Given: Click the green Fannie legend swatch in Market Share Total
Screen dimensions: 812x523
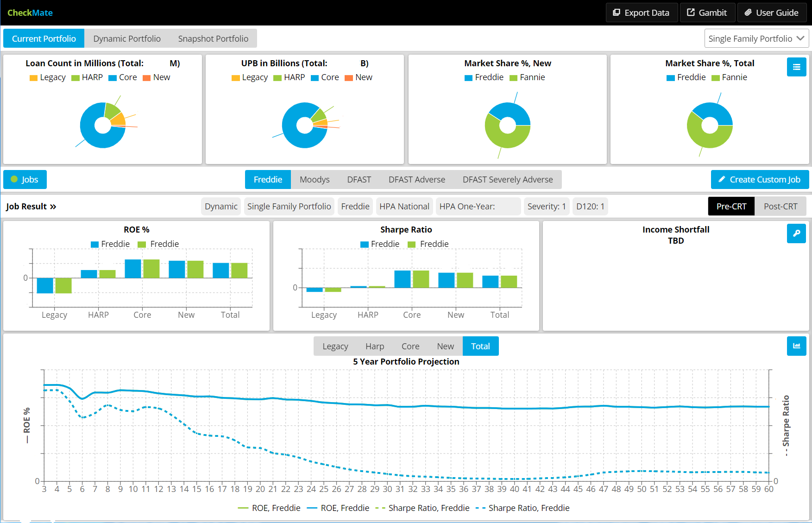Looking at the screenshot, I should tap(716, 78).
